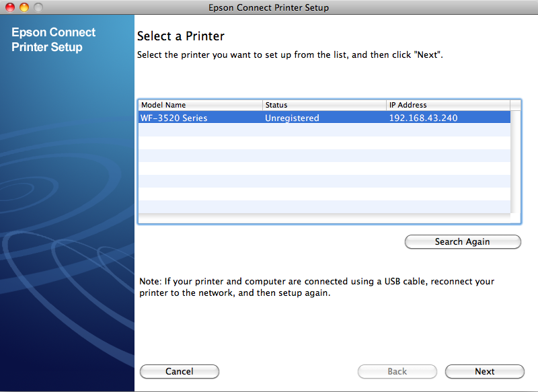Click the Cancel button

point(179,371)
